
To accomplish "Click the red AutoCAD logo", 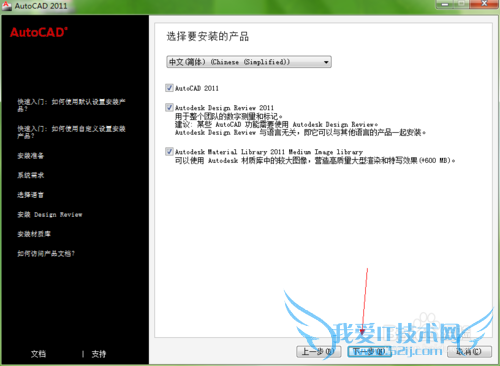I will coord(39,32).
